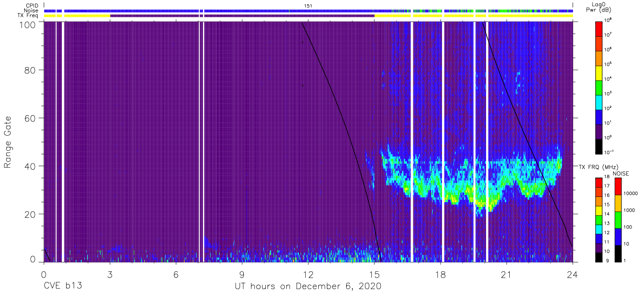Select the purple segment of TX FRQ colorbar
Image resolution: width=644 pixels, height=297 pixels.
599,248
